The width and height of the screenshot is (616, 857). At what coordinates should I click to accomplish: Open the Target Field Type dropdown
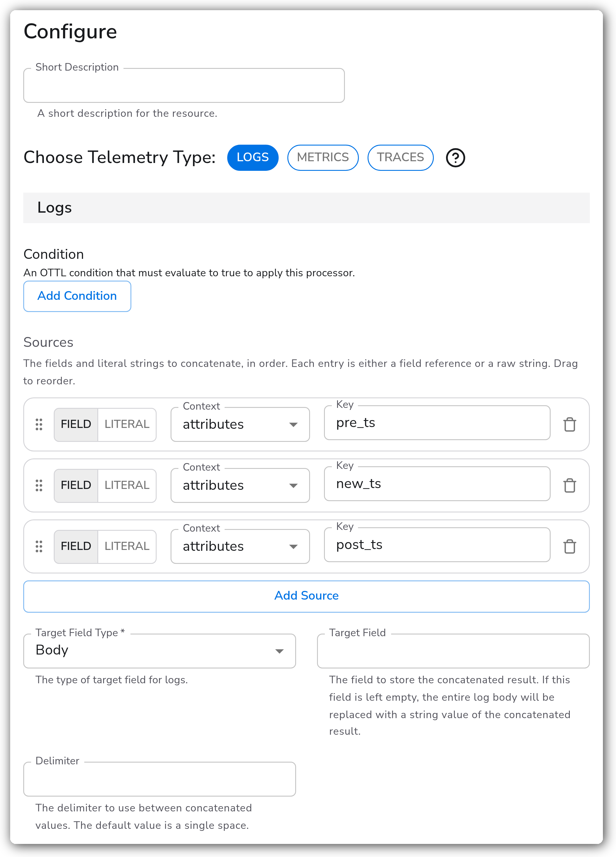tap(160, 651)
